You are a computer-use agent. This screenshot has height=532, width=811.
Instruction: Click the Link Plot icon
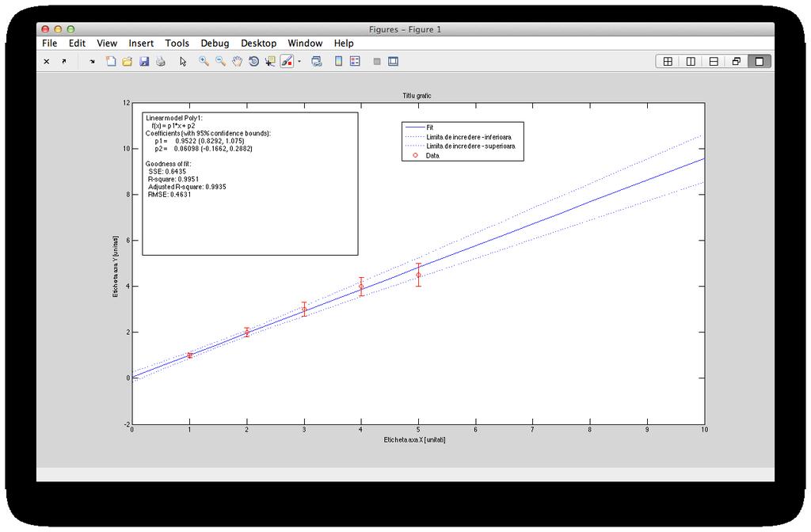tap(317, 62)
